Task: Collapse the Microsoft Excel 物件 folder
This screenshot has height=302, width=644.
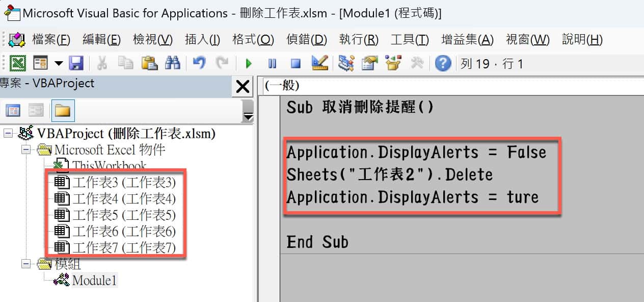Action: [x=26, y=149]
